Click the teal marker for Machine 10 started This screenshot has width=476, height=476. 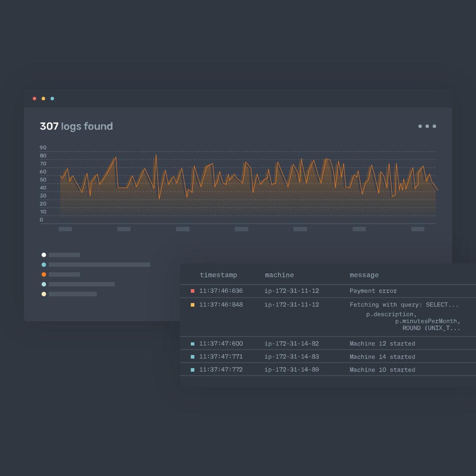pyautogui.click(x=192, y=370)
